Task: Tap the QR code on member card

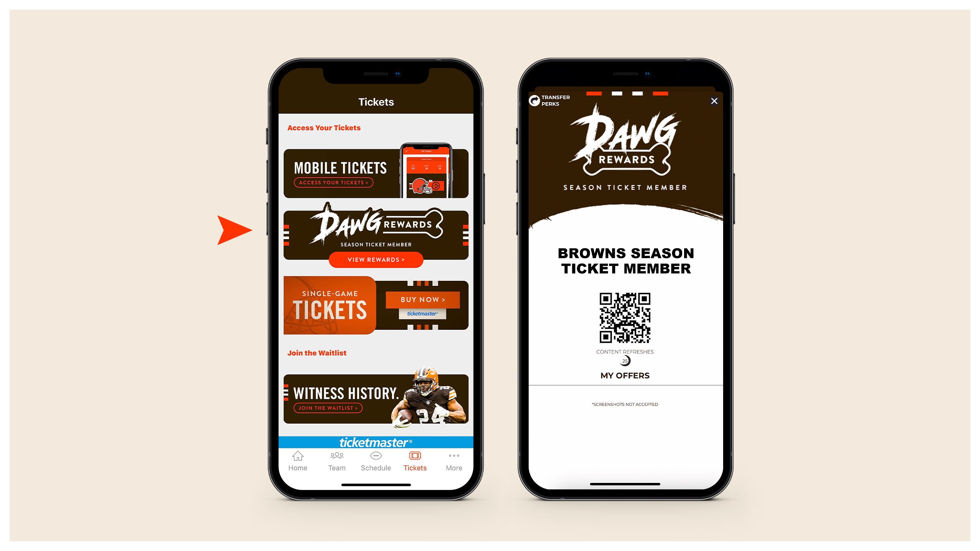Action: click(x=624, y=316)
